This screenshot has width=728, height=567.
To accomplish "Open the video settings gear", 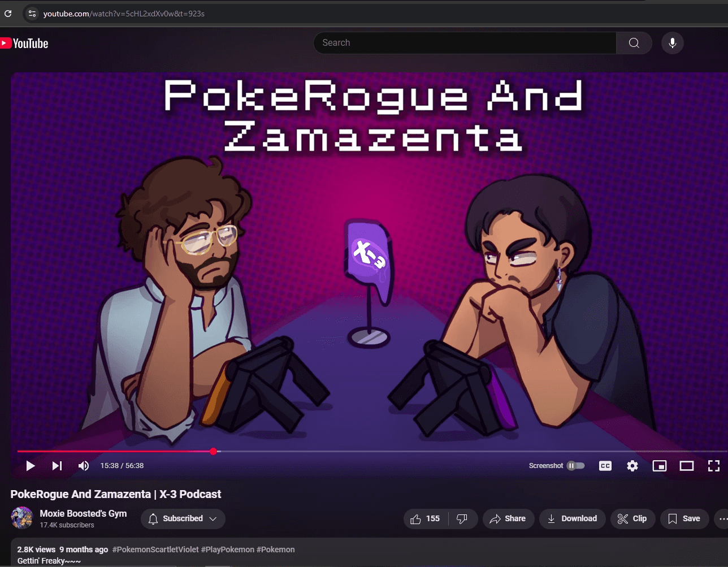I will tap(632, 466).
